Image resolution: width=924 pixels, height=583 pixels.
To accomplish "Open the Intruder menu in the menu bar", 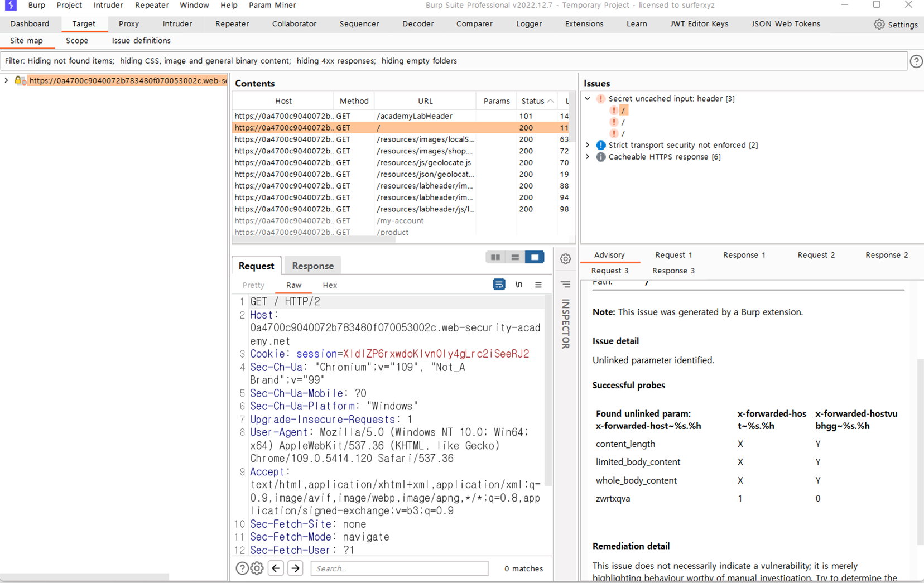I will tap(108, 5).
